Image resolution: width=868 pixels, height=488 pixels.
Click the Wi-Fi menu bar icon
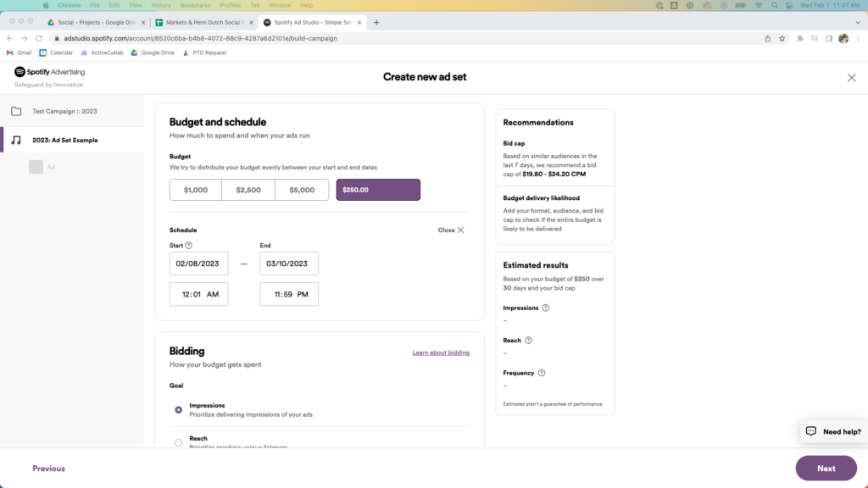759,5
